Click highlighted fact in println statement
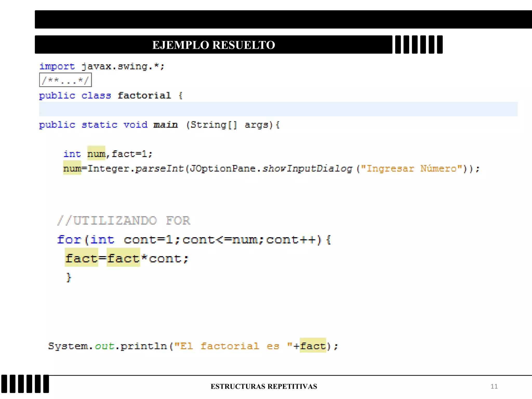The image size is (532, 399). click(312, 346)
